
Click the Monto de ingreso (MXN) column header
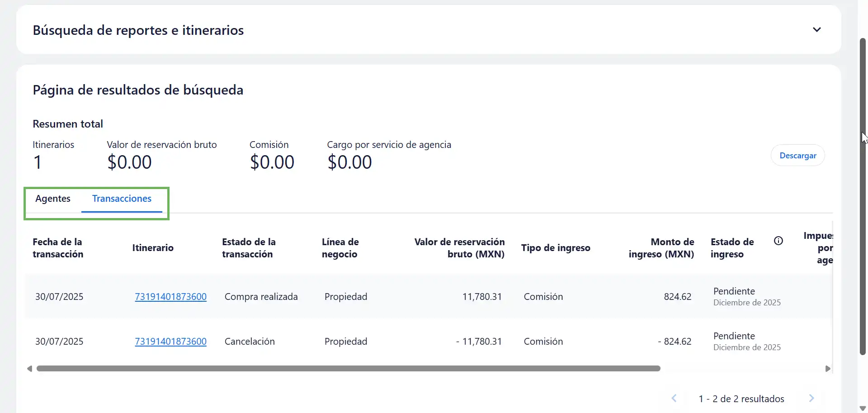[x=661, y=248]
